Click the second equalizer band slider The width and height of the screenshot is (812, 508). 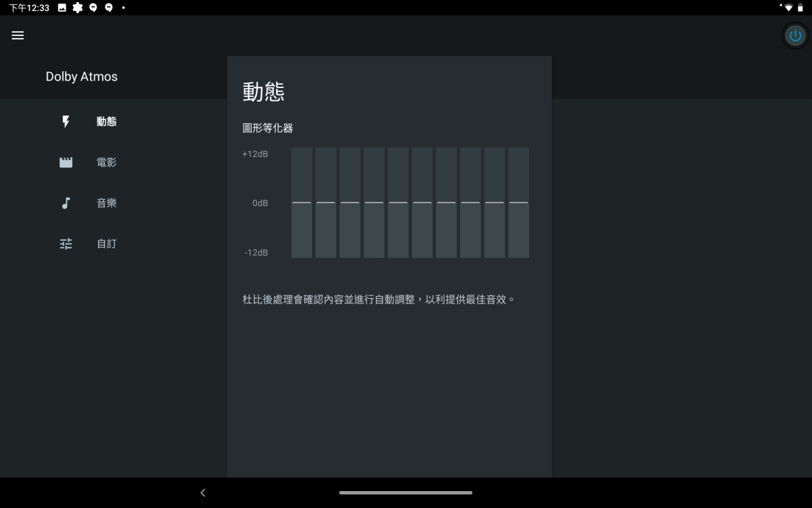[325, 203]
